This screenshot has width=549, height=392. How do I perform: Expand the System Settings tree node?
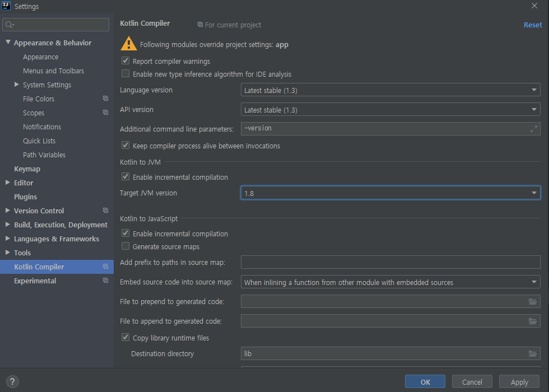[16, 85]
